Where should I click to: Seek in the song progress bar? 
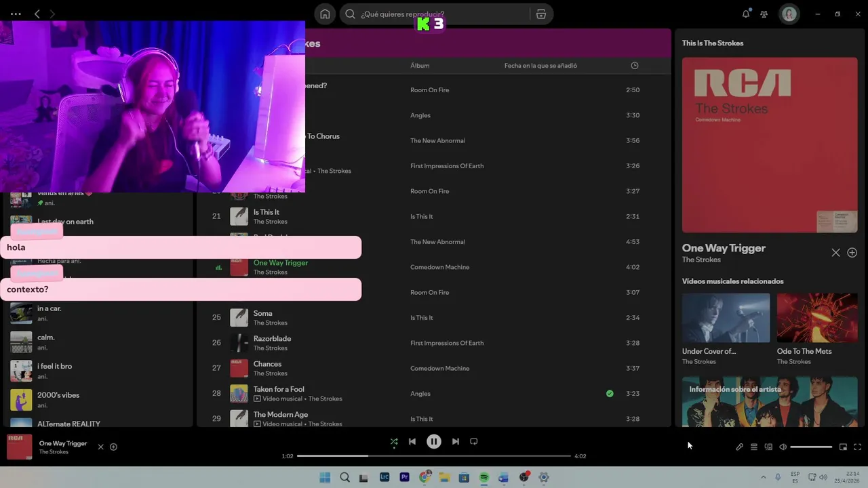[434, 456]
